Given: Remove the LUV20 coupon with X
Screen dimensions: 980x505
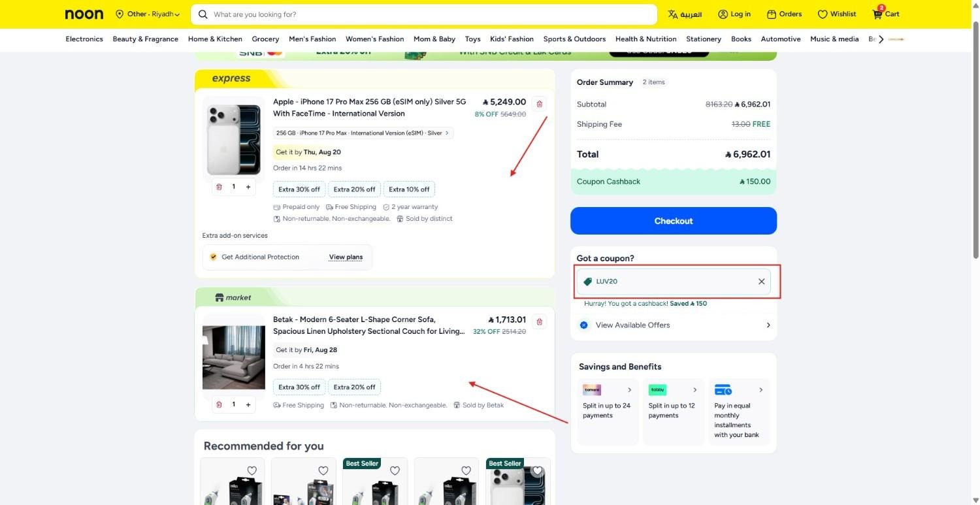Looking at the screenshot, I should click(761, 282).
